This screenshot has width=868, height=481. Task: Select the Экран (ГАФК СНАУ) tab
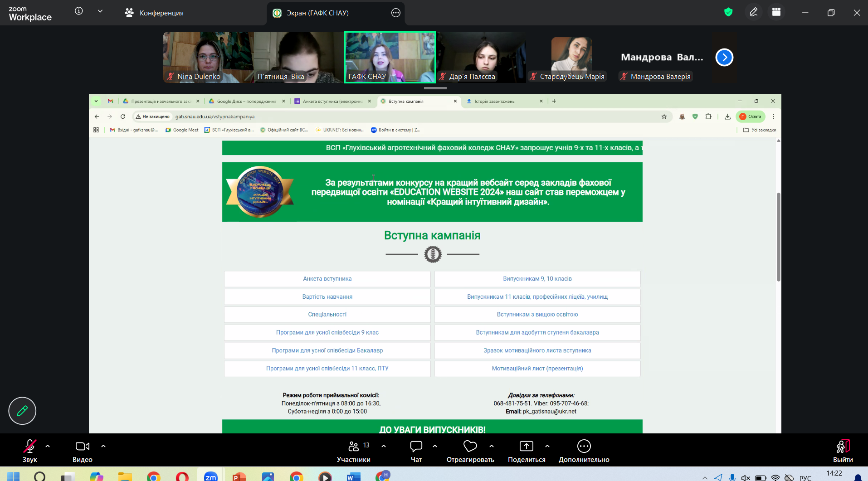(x=317, y=13)
